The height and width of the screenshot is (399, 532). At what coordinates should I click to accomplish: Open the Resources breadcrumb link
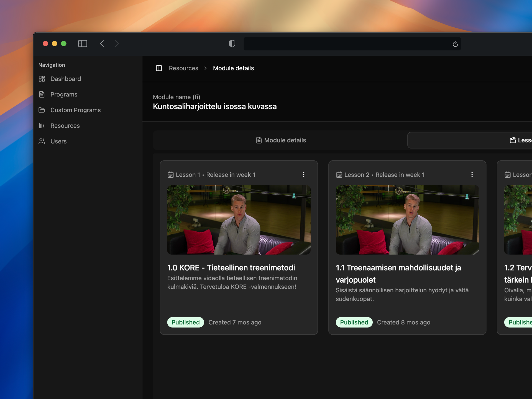(x=184, y=68)
